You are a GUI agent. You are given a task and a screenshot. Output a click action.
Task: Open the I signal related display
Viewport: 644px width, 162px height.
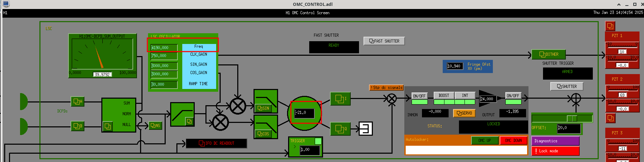point(340,99)
